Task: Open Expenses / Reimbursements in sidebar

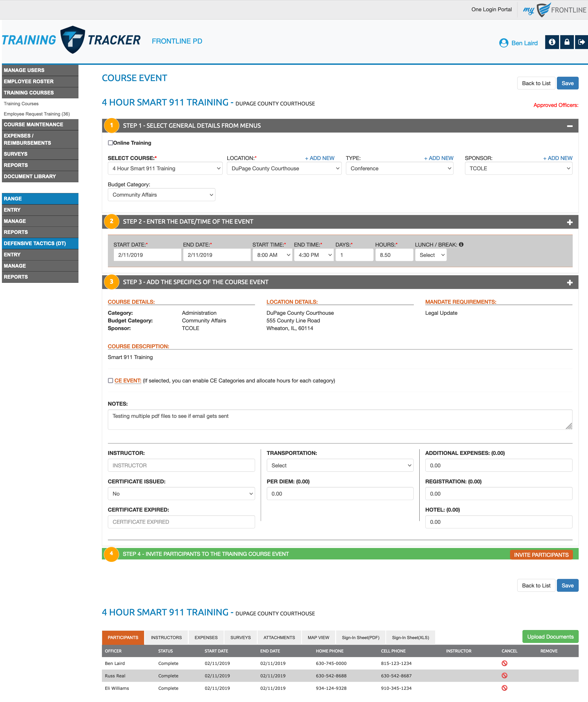Action: (40, 139)
